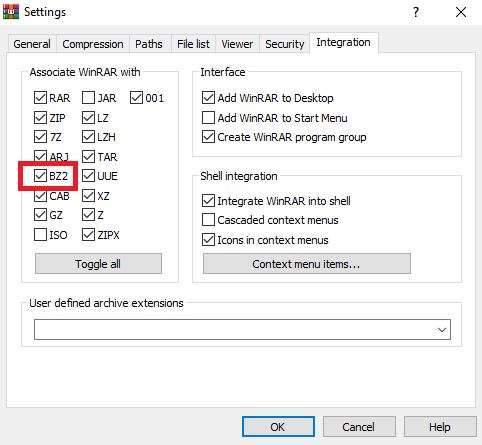
Task: Open the Compression tab
Action: 93,44
